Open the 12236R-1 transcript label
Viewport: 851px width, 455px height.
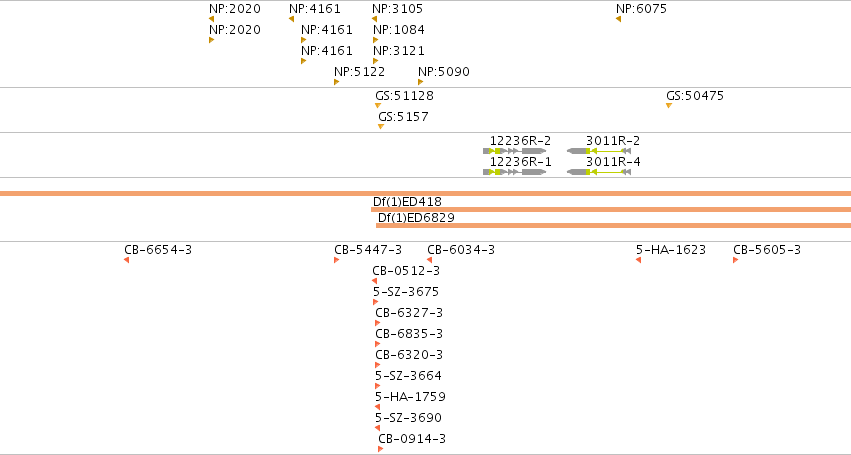click(520, 162)
